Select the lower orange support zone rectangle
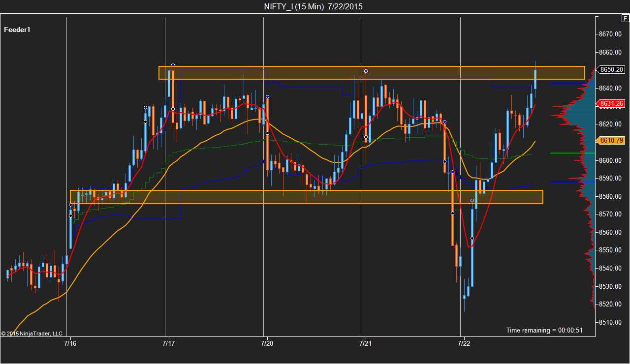The height and width of the screenshot is (364, 630). 307,197
